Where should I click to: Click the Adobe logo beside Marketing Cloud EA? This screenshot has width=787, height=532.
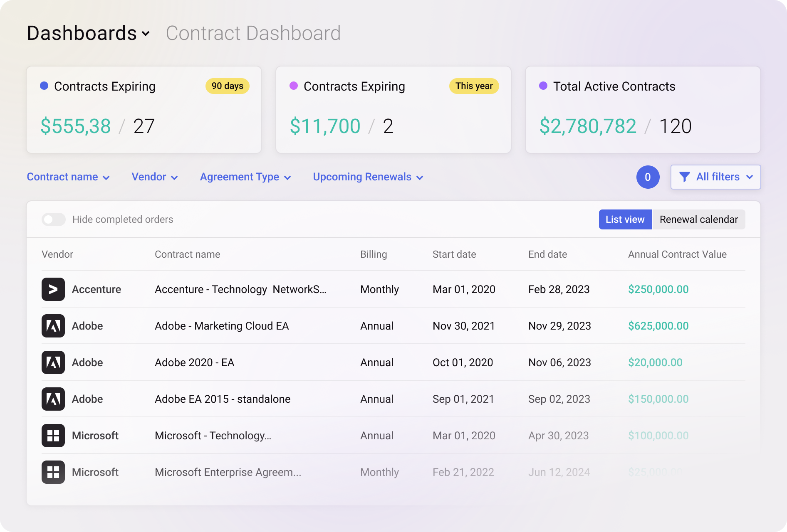tap(53, 326)
